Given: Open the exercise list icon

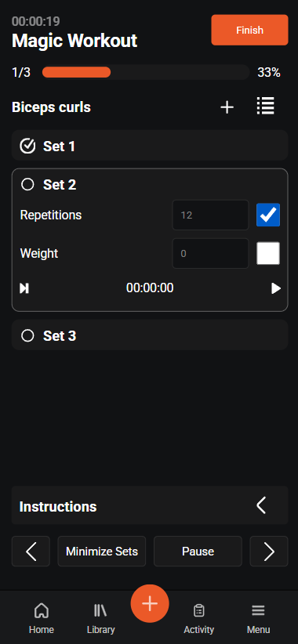Looking at the screenshot, I should [x=266, y=107].
